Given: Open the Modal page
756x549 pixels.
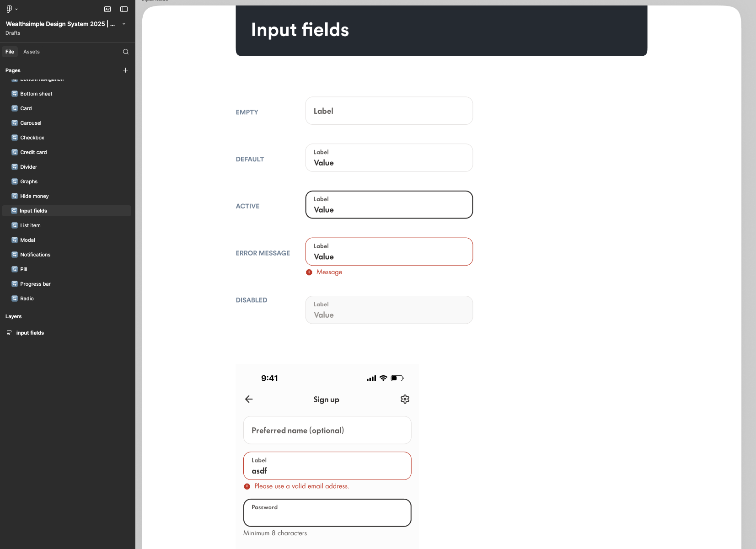Looking at the screenshot, I should (28, 240).
